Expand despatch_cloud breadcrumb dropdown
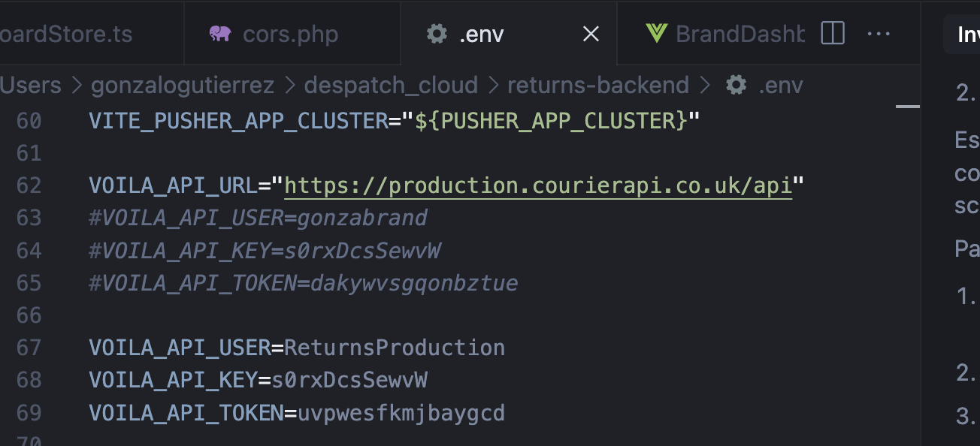Viewport: 980px width, 446px height. [x=391, y=85]
